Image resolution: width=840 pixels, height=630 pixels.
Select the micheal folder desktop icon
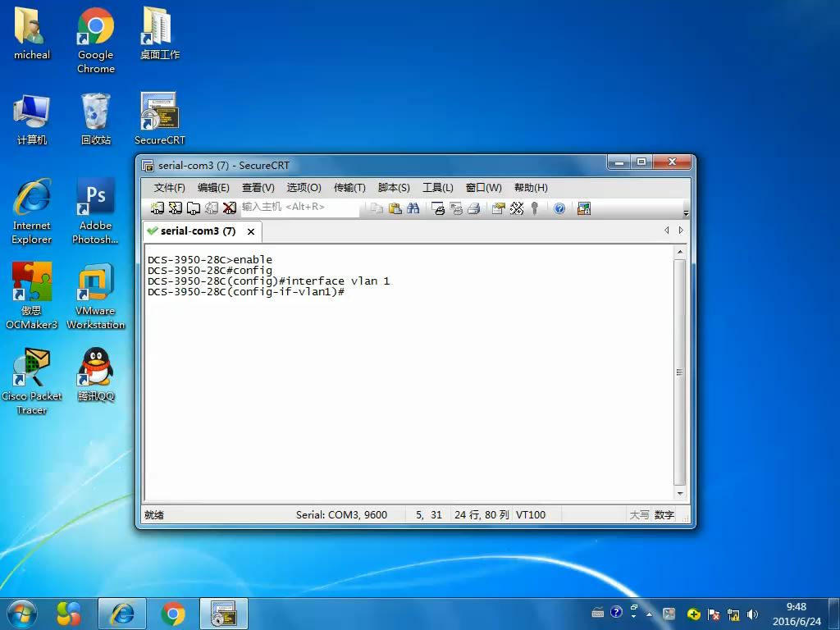(x=32, y=33)
